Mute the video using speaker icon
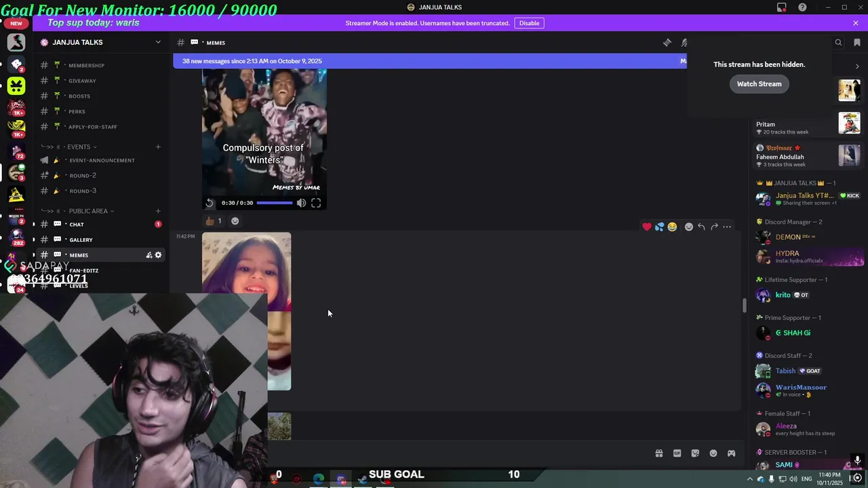Viewport: 868px width, 488px height. 301,203
